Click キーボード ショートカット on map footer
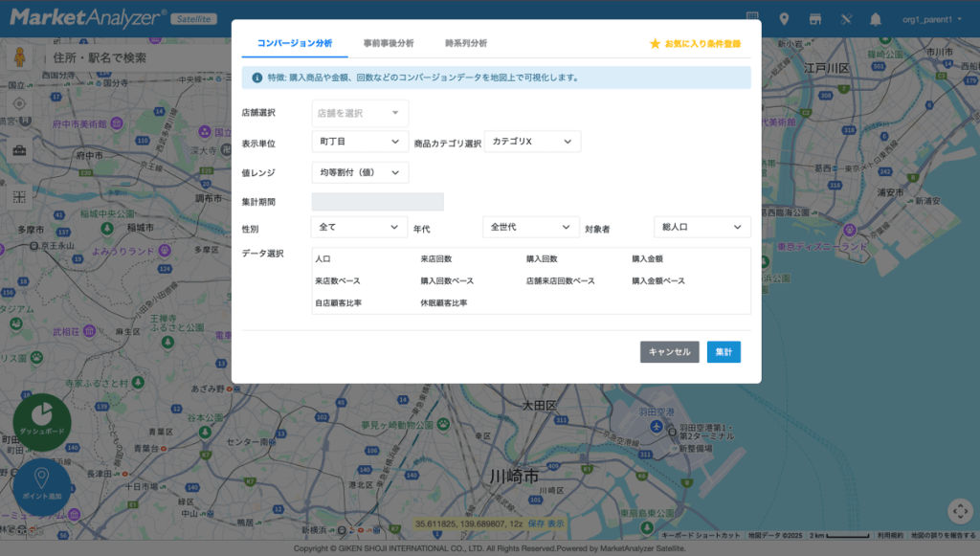This screenshot has width=980, height=556. click(x=701, y=535)
